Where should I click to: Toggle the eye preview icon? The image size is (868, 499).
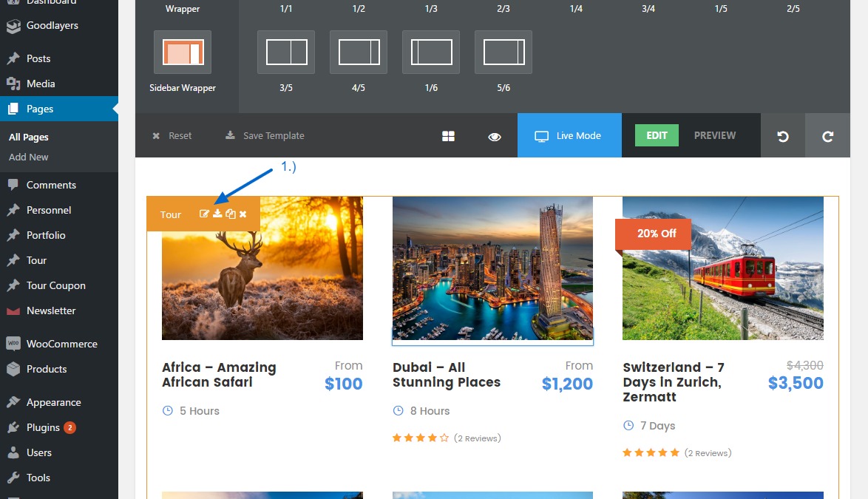point(495,136)
